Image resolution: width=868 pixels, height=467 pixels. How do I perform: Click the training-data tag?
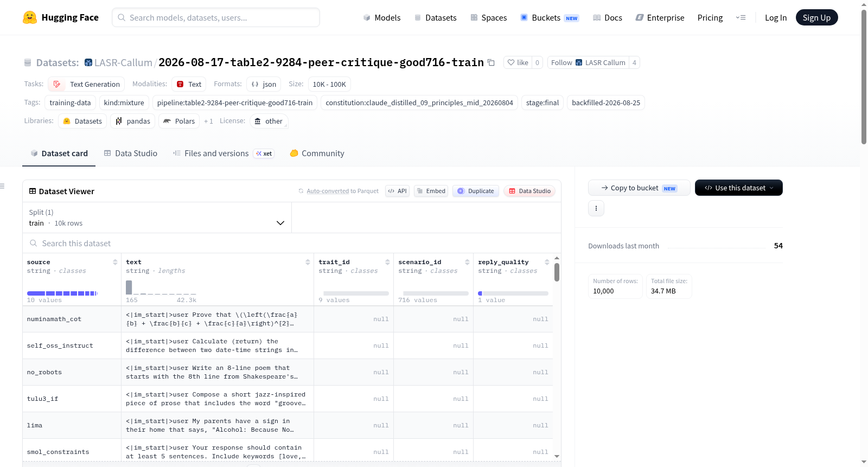[71, 103]
